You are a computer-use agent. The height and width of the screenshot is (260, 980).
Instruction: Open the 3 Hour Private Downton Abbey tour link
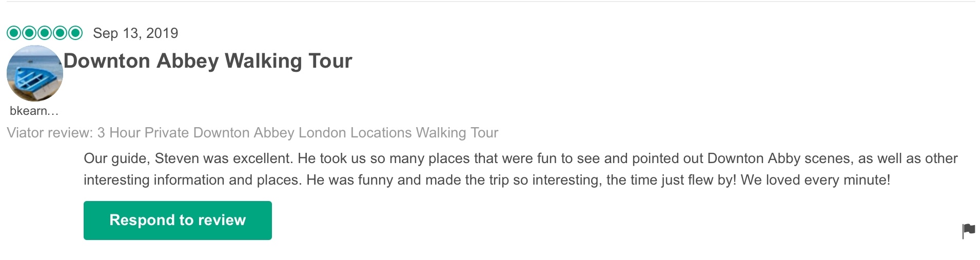(x=298, y=133)
